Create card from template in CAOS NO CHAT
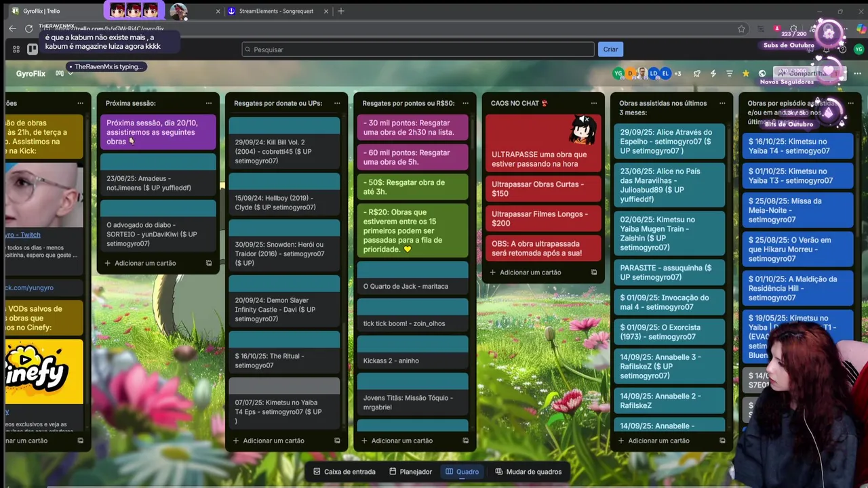Screen dimensions: 868x488 [x=594, y=272]
